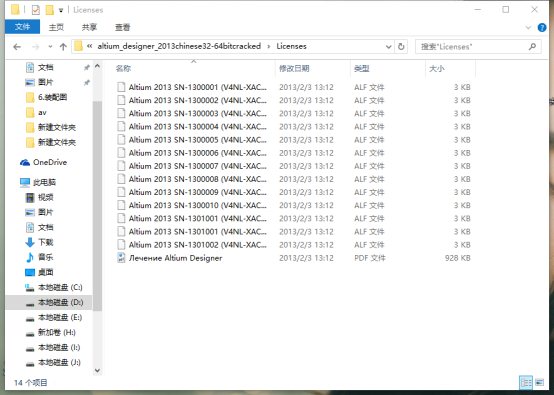Open pinned 文档 in quick access
554x395 pixels.
click(x=46, y=67)
